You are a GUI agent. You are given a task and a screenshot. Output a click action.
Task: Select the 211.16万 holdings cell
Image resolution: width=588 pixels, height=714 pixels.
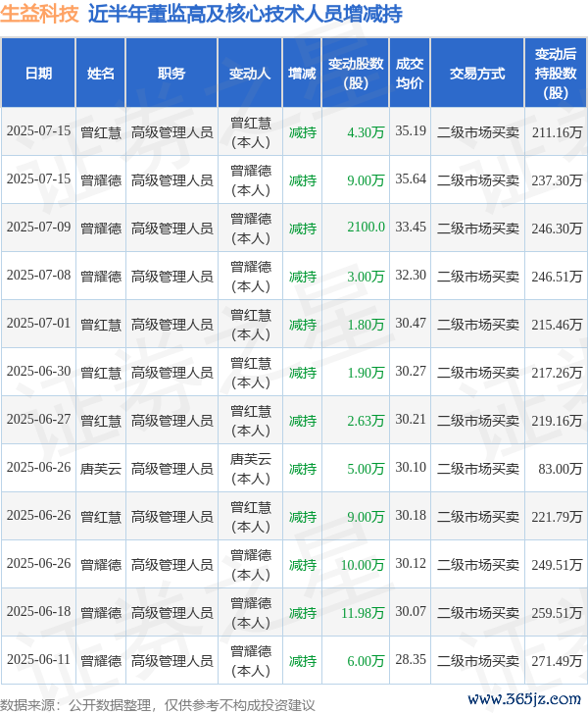557,132
